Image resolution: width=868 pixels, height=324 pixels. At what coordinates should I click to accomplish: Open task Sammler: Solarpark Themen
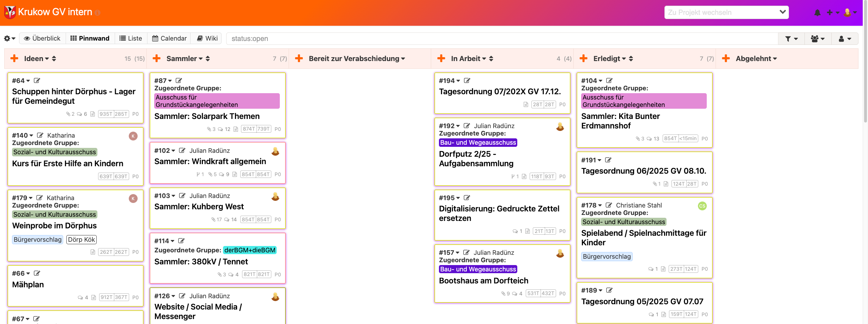pyautogui.click(x=207, y=116)
